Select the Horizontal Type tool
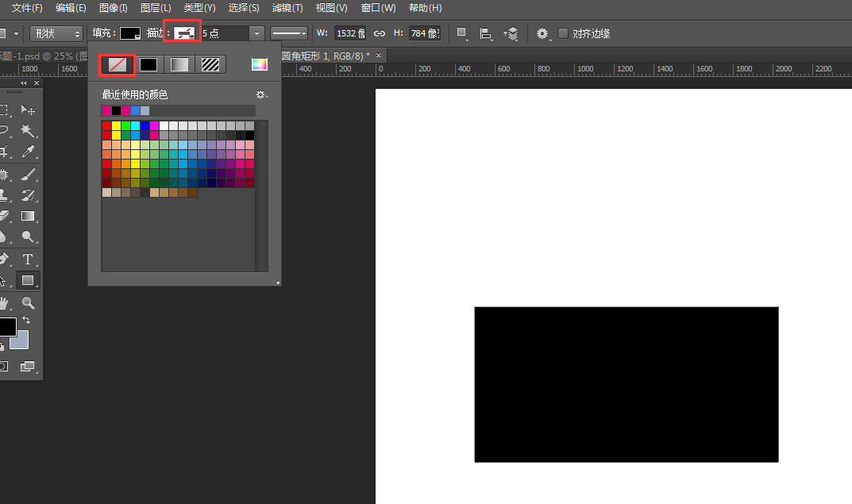Screen dimensions: 852x504 [x=28, y=260]
